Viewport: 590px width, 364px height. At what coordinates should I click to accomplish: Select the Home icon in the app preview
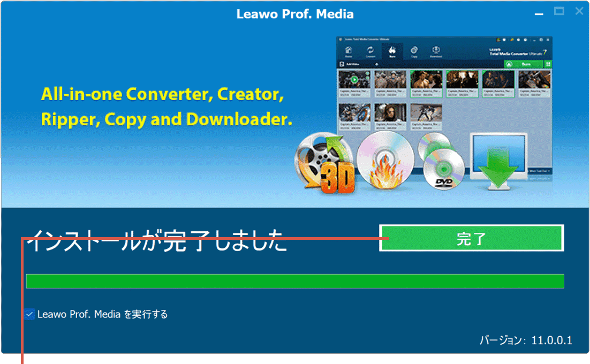click(349, 49)
